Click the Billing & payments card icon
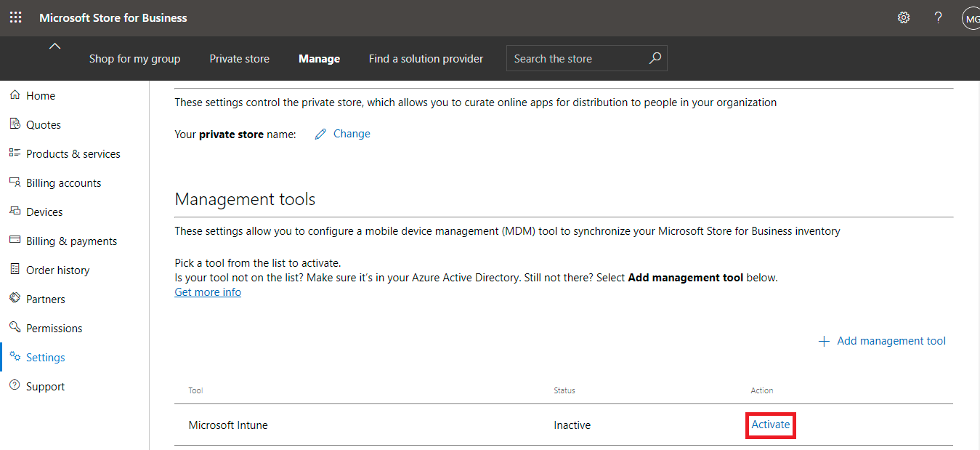Viewport: 980px width, 450px height. 15,241
